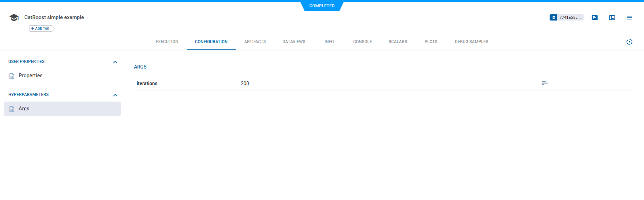The image size is (644, 200).
Task: Switch to the Execution tab
Action: (167, 42)
